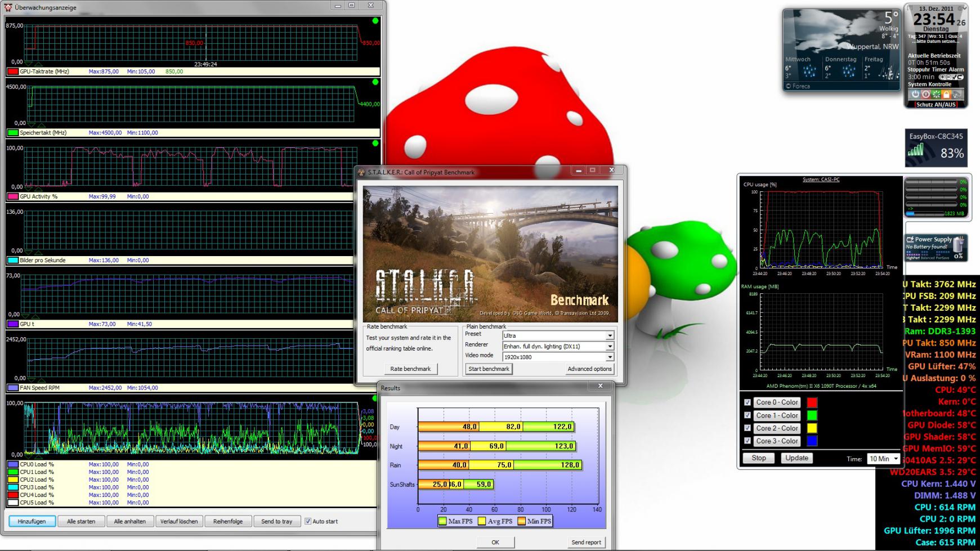980x551 pixels.
Task: Click the S.T.A.L.K.E.R. benchmark banner image
Action: (x=490, y=254)
